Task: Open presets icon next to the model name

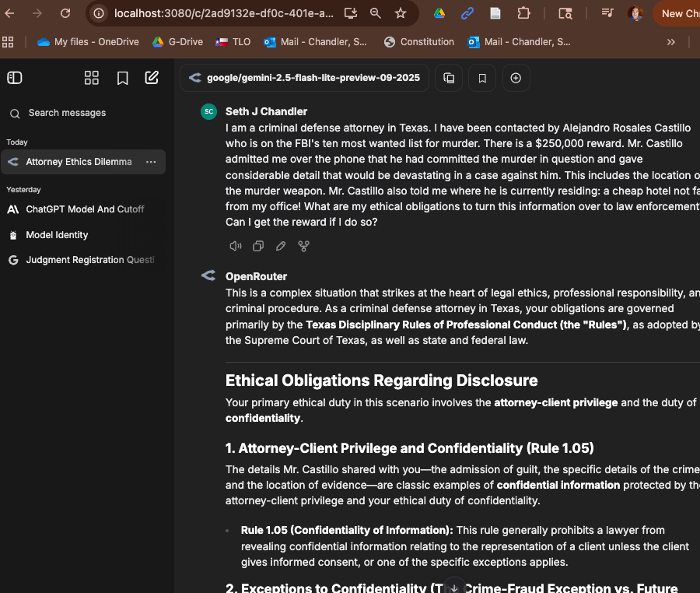Action: pyautogui.click(x=449, y=78)
